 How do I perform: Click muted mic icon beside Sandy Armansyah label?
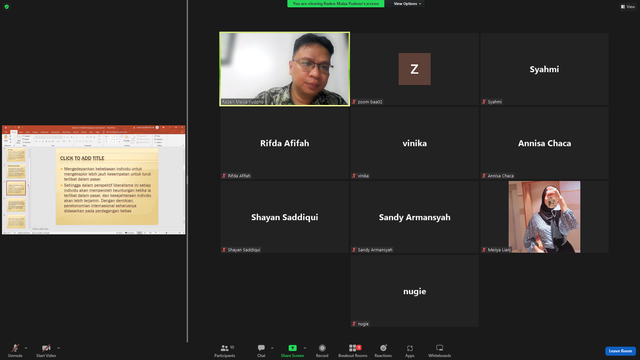click(354, 249)
